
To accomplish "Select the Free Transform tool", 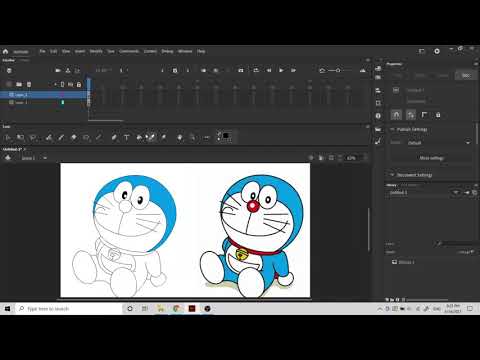I will pos(20,137).
